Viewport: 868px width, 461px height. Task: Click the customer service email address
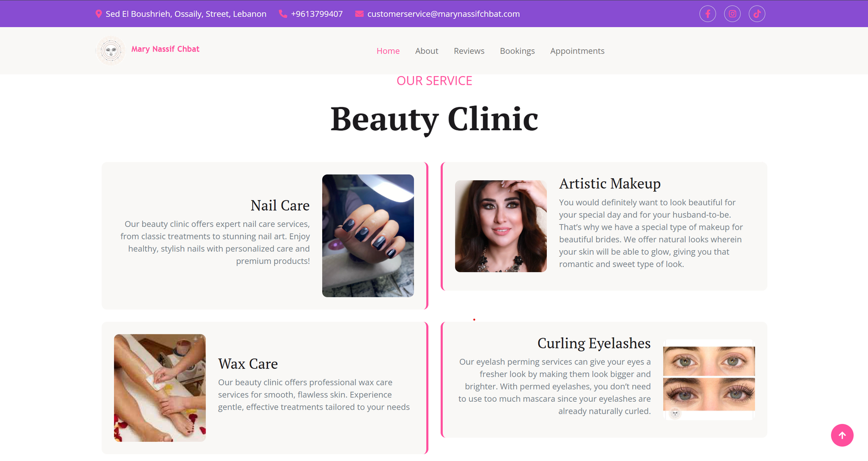tap(443, 14)
